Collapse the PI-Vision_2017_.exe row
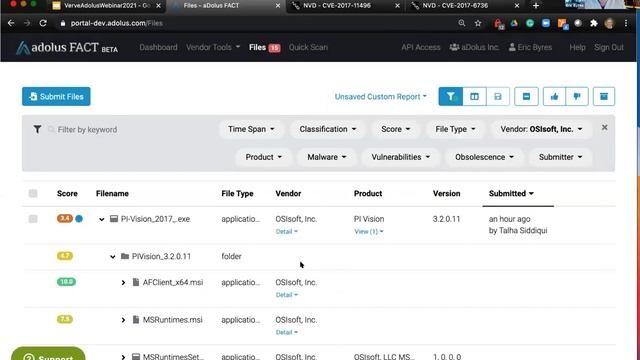The image size is (640, 360). (x=101, y=220)
